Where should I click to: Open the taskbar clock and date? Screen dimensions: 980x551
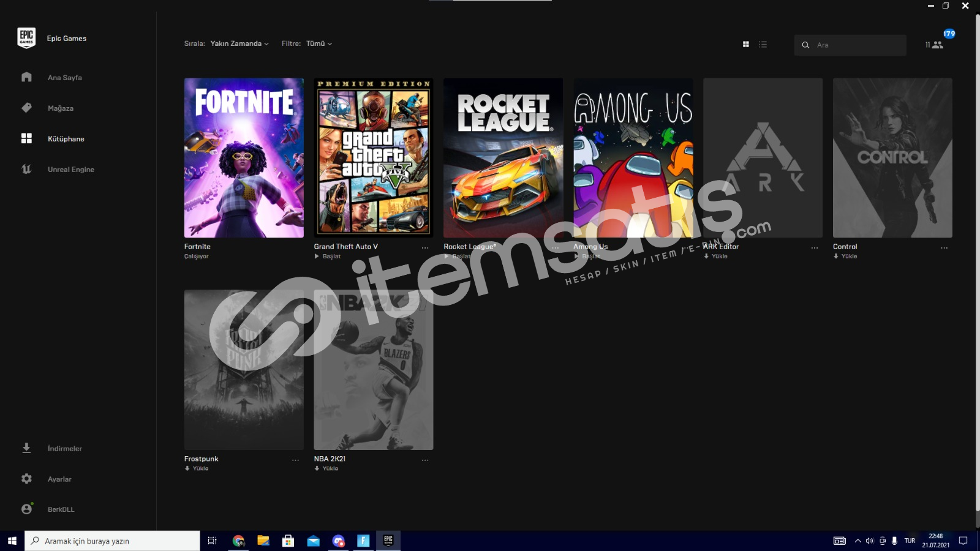(936, 541)
